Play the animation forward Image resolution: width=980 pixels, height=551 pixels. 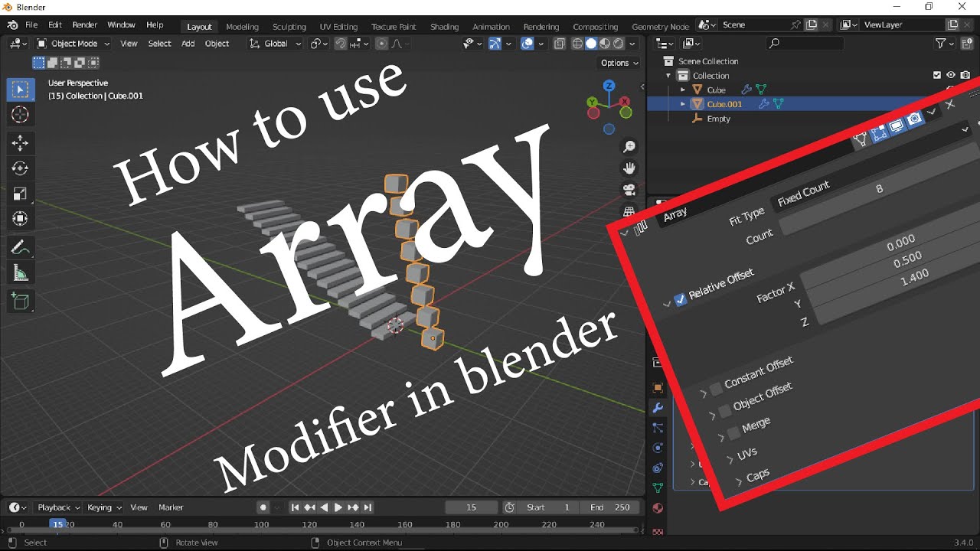(338, 507)
